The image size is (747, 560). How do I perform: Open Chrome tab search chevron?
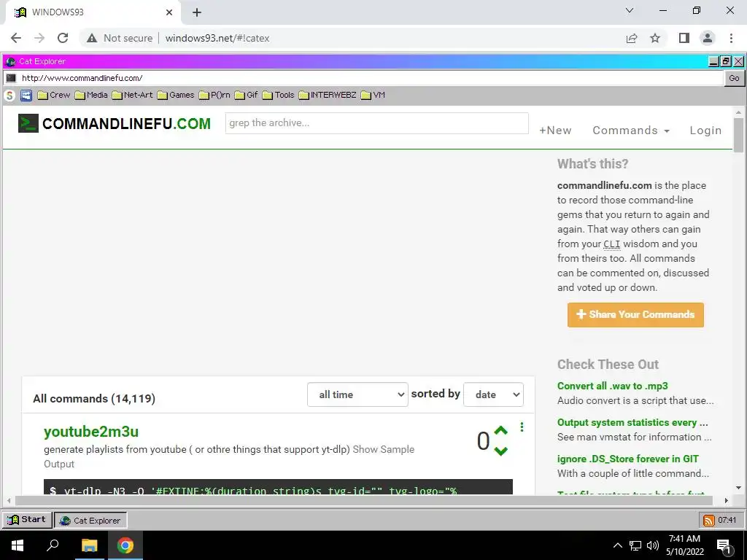(630, 10)
